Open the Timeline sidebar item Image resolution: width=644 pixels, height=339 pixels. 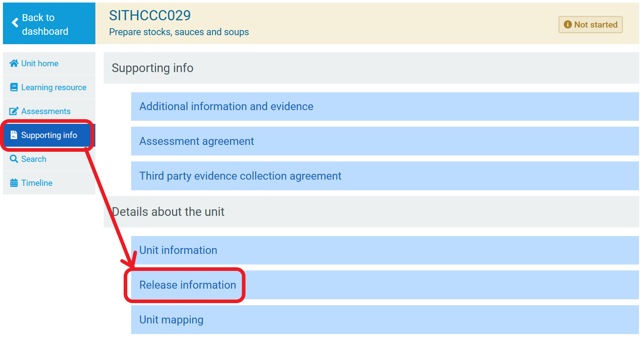[x=37, y=183]
